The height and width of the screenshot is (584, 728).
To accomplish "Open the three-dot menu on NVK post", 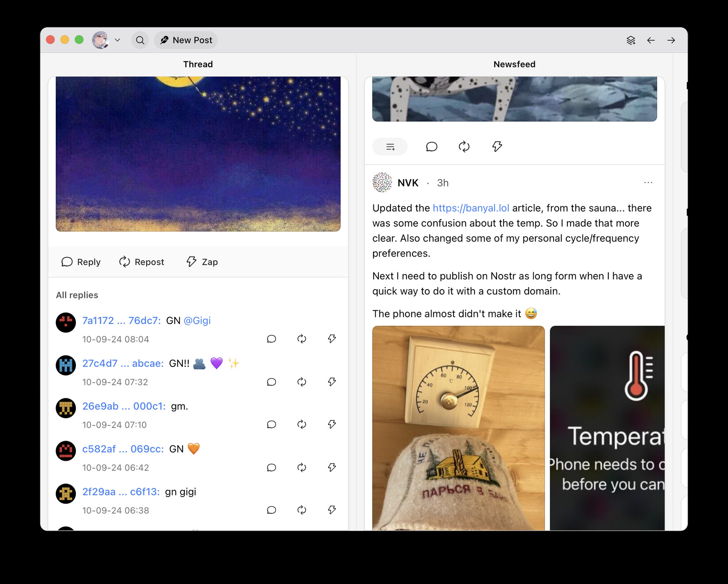I will click(x=648, y=183).
